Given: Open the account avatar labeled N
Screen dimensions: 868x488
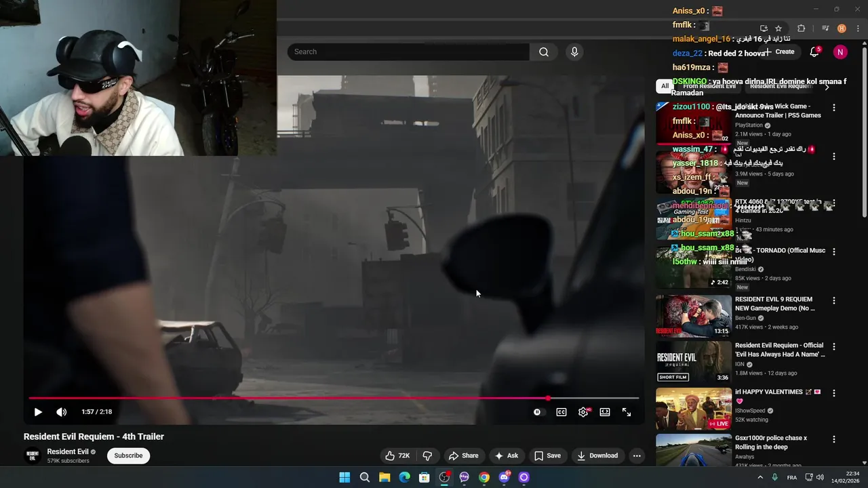Looking at the screenshot, I should point(840,52).
